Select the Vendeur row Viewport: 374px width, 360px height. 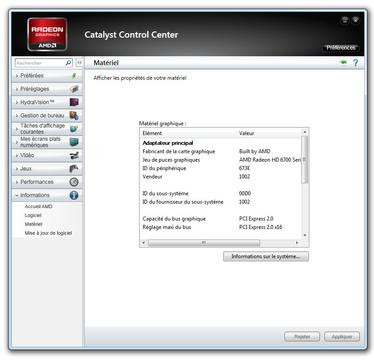click(220, 177)
